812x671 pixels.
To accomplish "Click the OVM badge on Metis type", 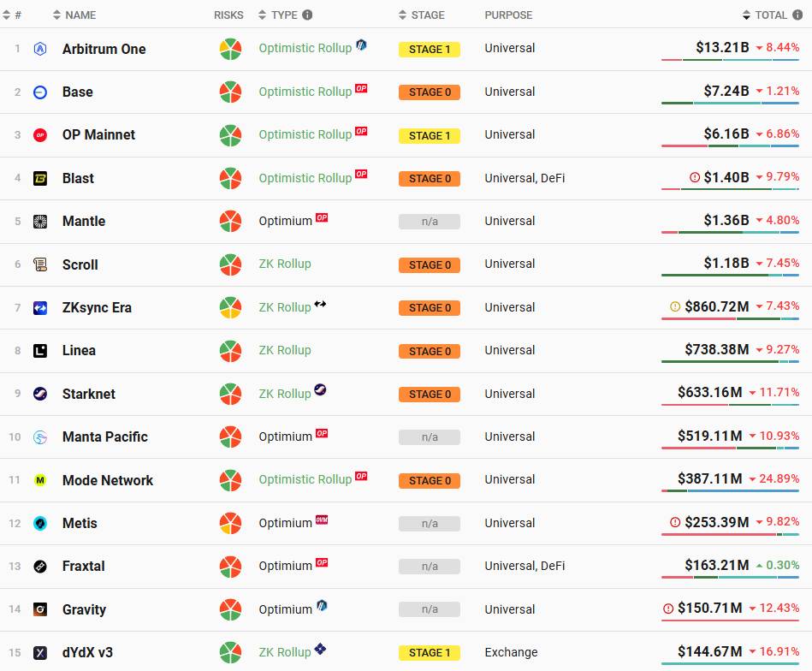I will pos(322,520).
